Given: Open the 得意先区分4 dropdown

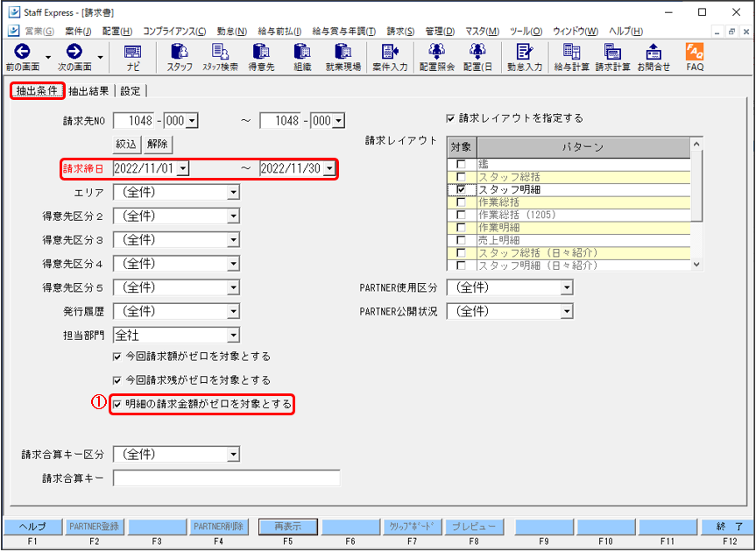Looking at the screenshot, I should click(x=233, y=264).
